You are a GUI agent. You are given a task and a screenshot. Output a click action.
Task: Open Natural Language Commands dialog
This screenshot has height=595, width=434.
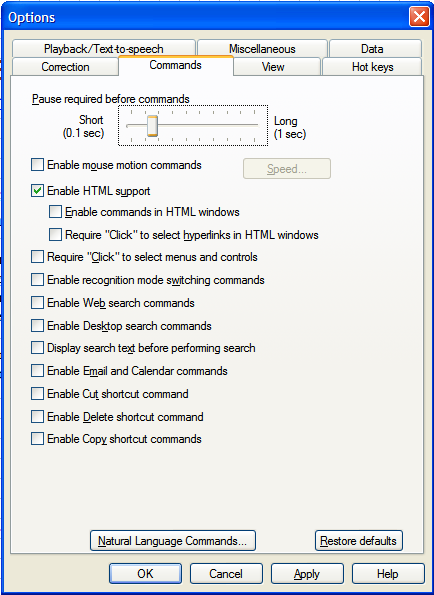(173, 540)
